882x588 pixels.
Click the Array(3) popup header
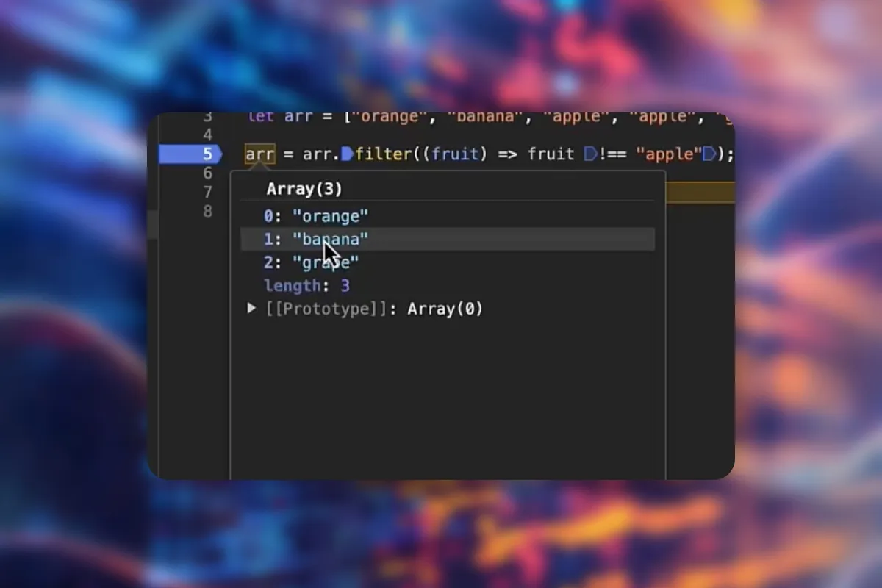click(304, 190)
